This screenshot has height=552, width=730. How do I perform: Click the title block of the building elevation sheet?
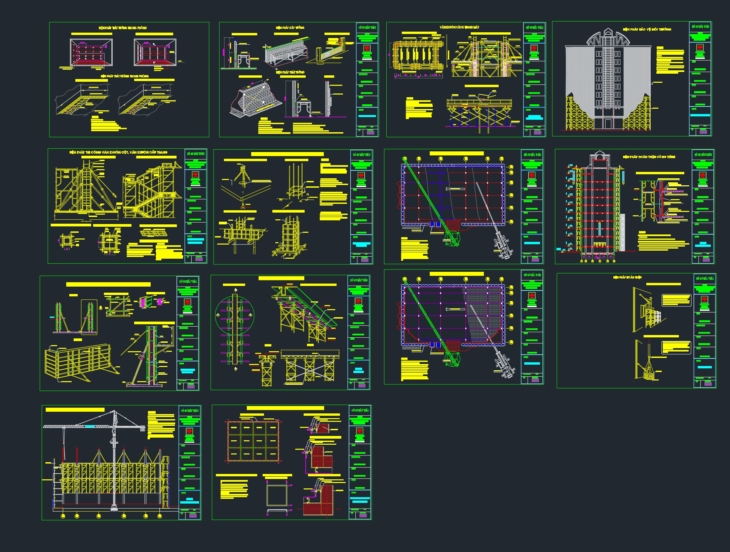(702, 79)
